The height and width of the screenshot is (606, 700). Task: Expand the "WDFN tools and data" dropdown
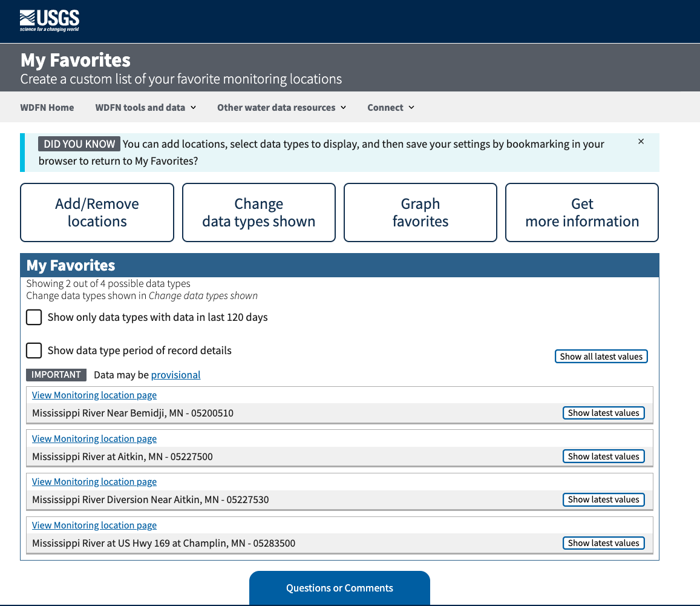pos(145,107)
